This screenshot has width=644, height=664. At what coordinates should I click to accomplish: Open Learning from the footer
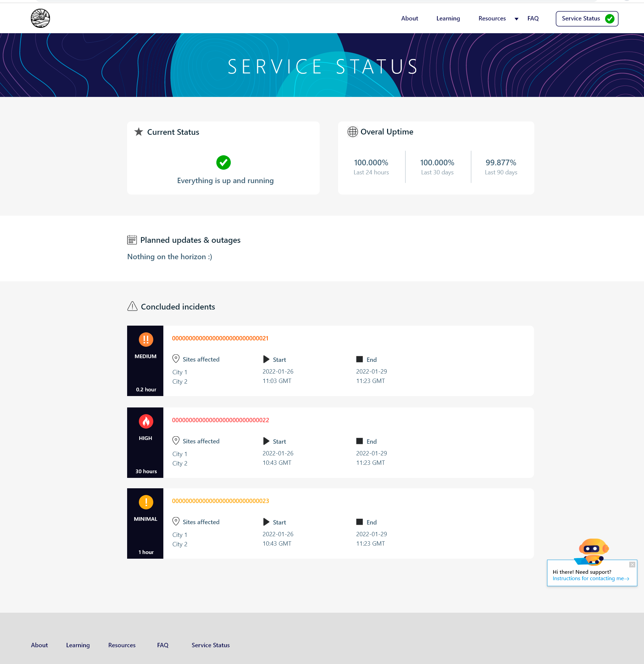tap(77, 645)
